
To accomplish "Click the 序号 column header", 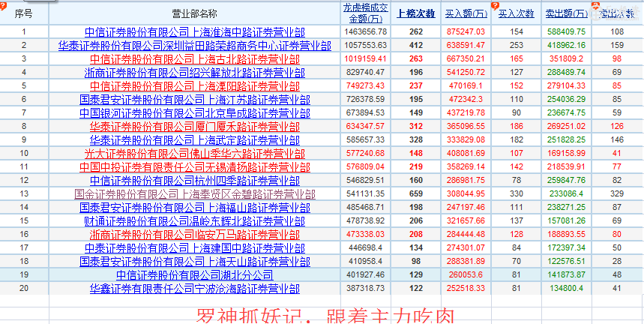I will click(23, 14).
